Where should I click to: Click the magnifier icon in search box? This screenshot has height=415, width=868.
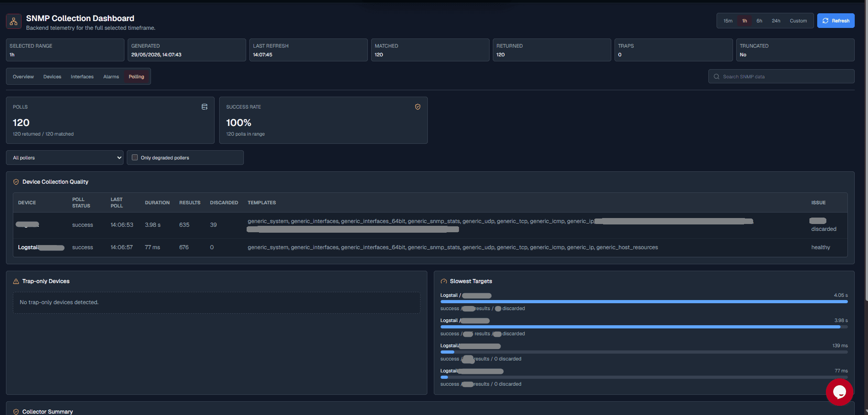(x=717, y=76)
